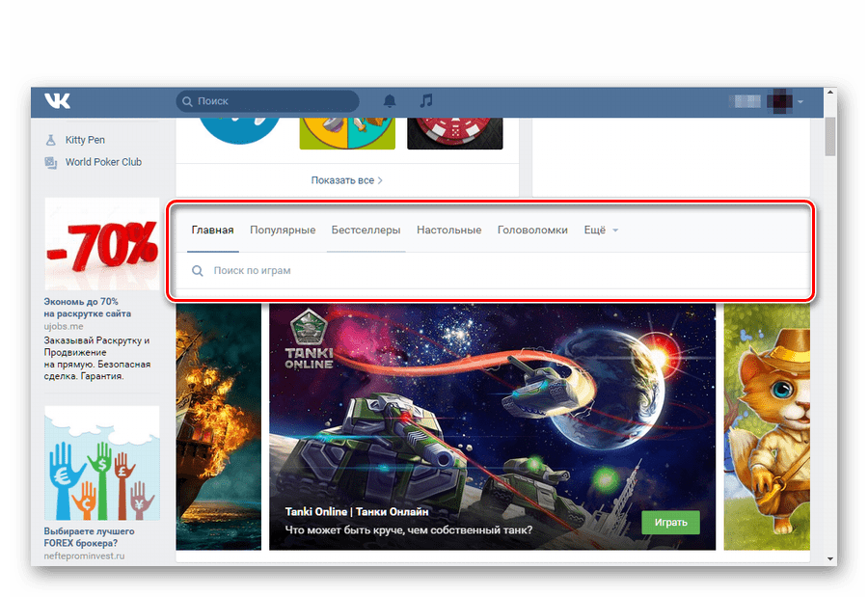Click the VK logo icon
The width and height of the screenshot is (868, 597).
click(x=57, y=101)
